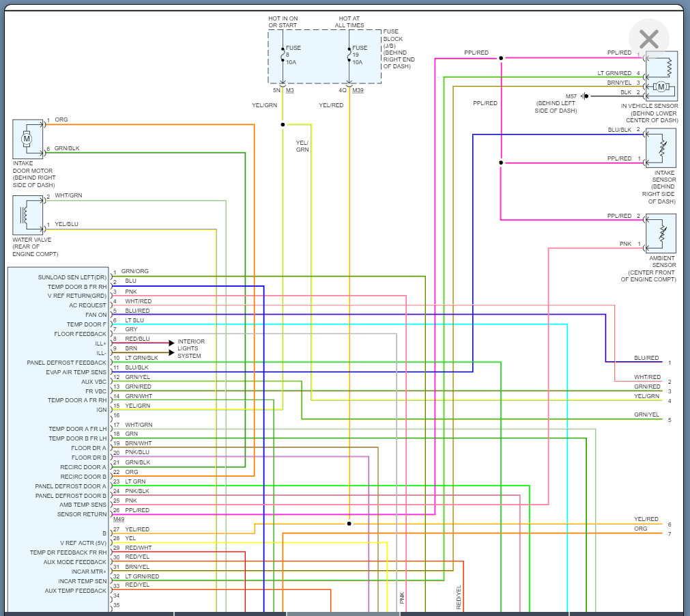This screenshot has width=690, height=616.
Task: Click the BRN arrow to Interior Lights
Action: pyautogui.click(x=171, y=352)
